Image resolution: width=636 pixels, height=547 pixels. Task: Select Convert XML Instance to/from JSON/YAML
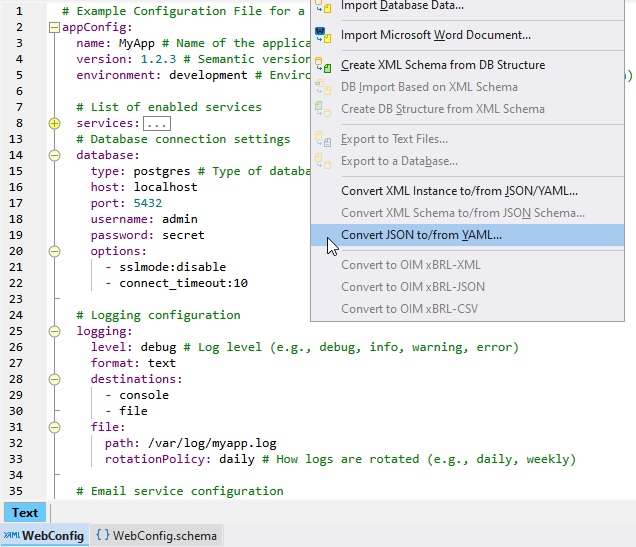point(459,191)
